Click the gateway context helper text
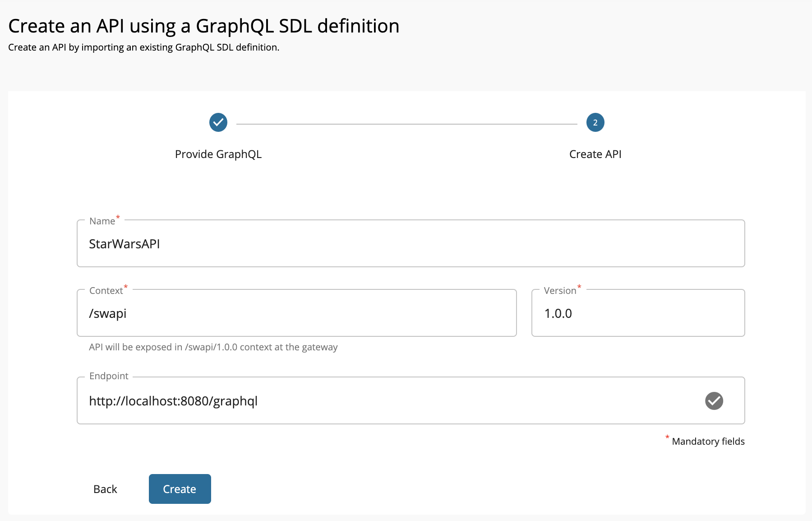Image resolution: width=812 pixels, height=521 pixels. pyautogui.click(x=213, y=347)
